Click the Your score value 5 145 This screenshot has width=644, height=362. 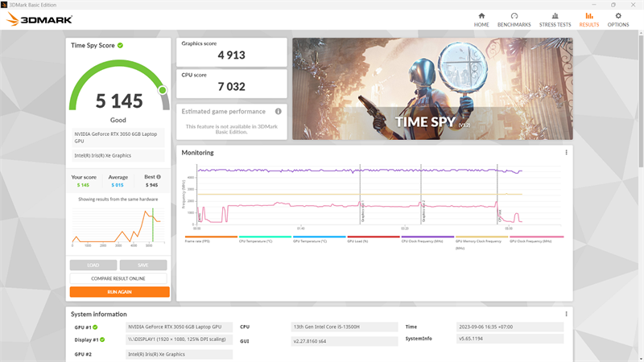tap(83, 185)
